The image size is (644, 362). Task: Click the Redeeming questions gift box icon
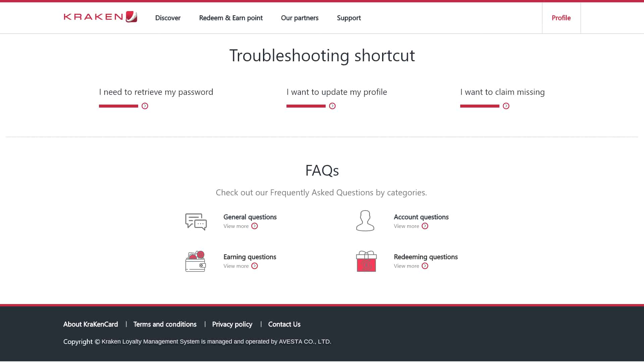[x=366, y=261]
